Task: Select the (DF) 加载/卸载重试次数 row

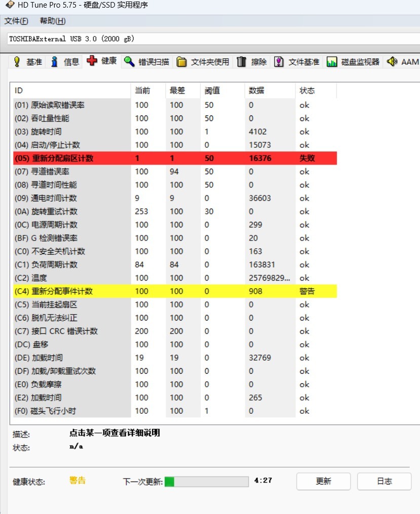Action: point(175,371)
